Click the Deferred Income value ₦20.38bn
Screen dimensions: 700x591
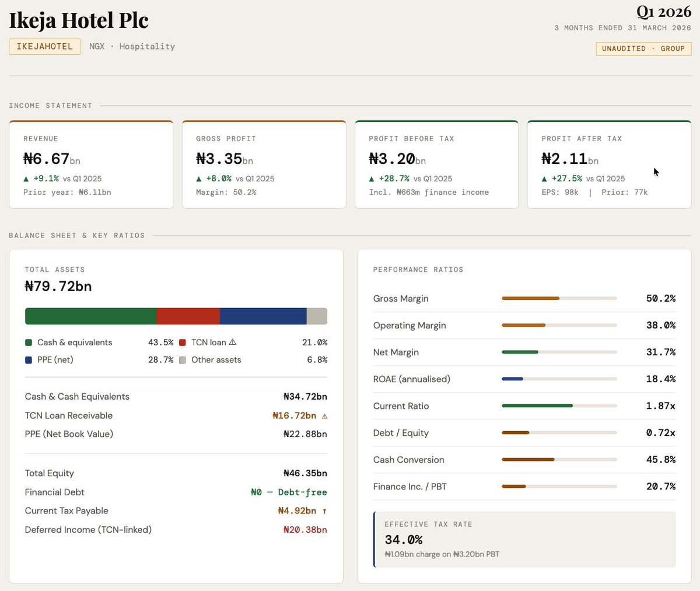[305, 530]
